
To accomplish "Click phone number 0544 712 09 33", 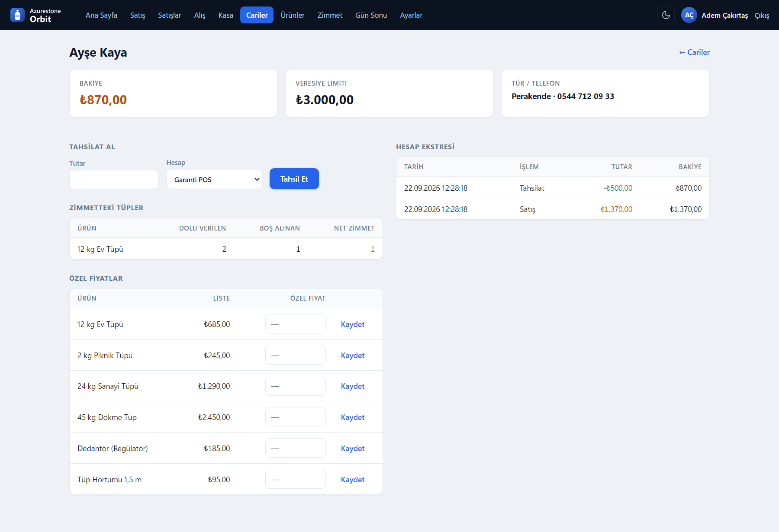I will click(x=586, y=96).
